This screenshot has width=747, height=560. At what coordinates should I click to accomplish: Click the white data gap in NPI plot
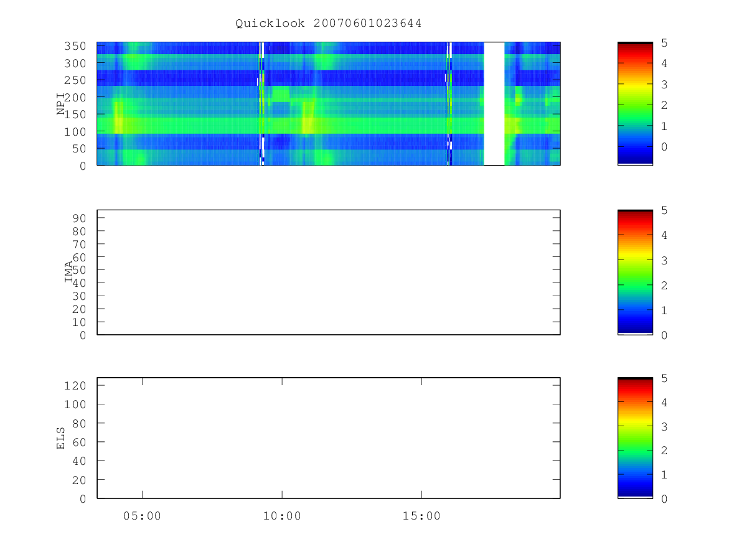pyautogui.click(x=494, y=103)
